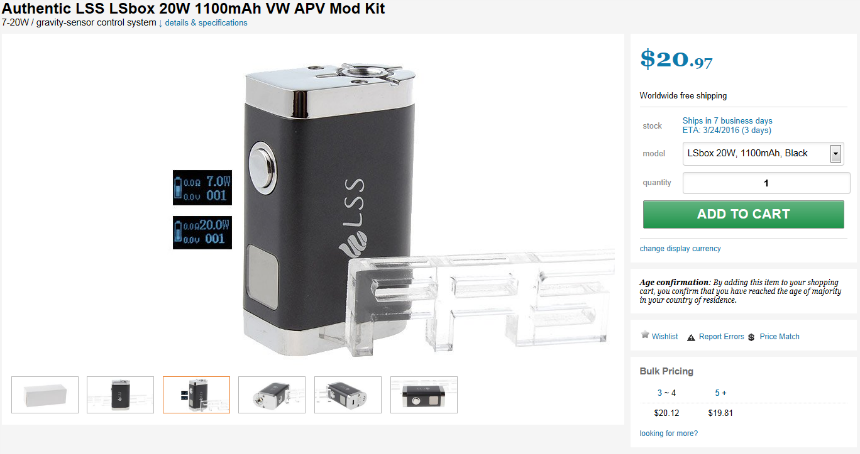The width and height of the screenshot is (860, 454).
Task: Click the Report Errors warning icon
Action: [x=691, y=337]
